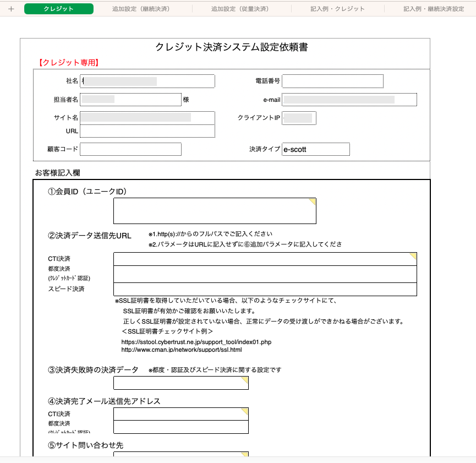Select the 顧客コード input cell

[130, 149]
